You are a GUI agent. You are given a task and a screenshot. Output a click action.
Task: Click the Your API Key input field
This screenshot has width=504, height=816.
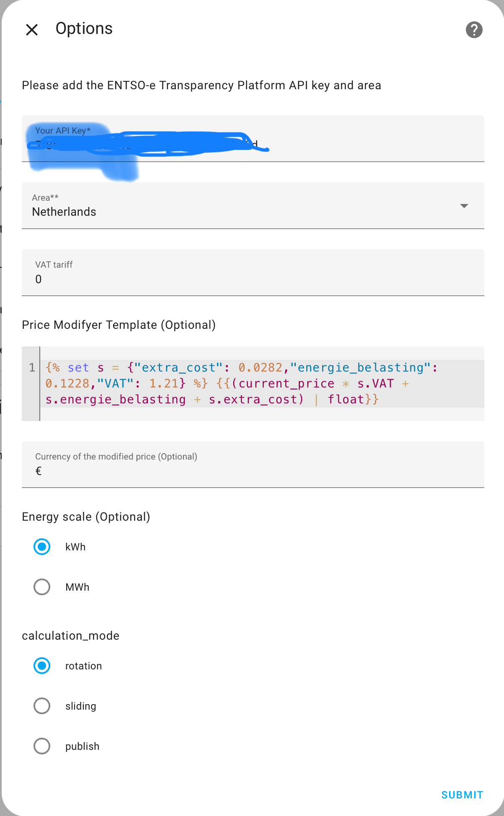click(253, 139)
